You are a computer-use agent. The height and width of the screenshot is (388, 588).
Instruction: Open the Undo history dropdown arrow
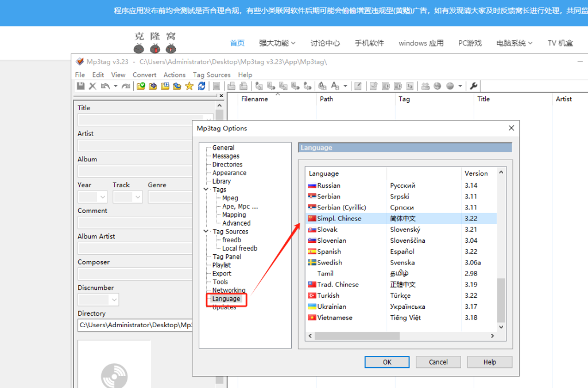[x=115, y=86]
